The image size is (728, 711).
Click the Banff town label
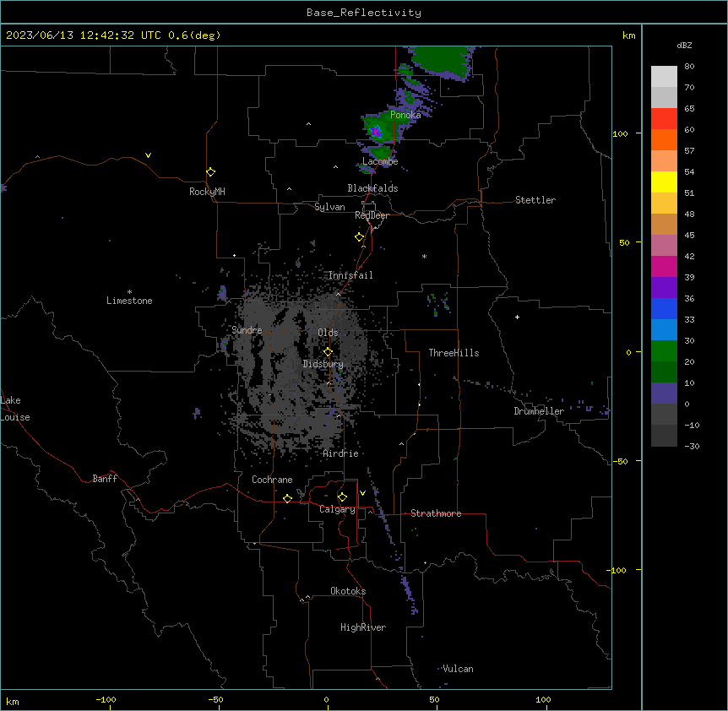coord(105,479)
